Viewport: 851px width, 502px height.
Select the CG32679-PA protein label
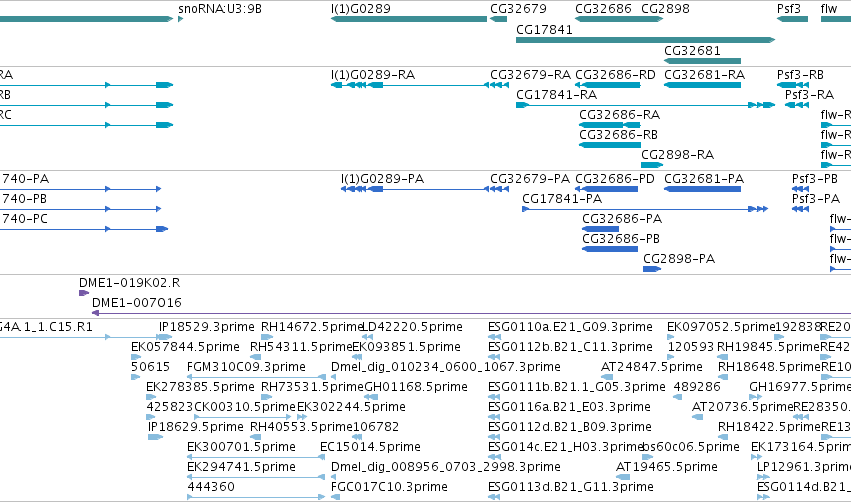tap(530, 179)
